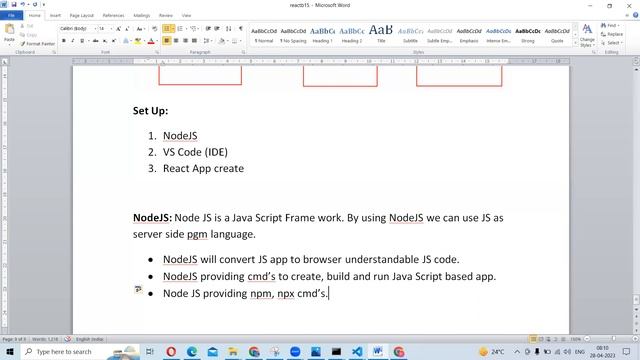This screenshot has width=640, height=360.
Task: Click the Clear Formatting icon
Action: pyautogui.click(x=155, y=29)
